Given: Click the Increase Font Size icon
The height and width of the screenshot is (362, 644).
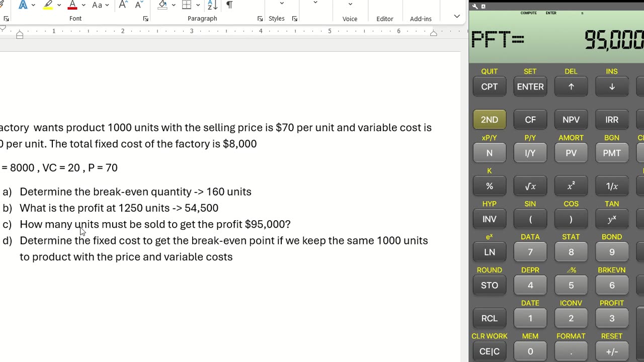Looking at the screenshot, I should pyautogui.click(x=123, y=5).
